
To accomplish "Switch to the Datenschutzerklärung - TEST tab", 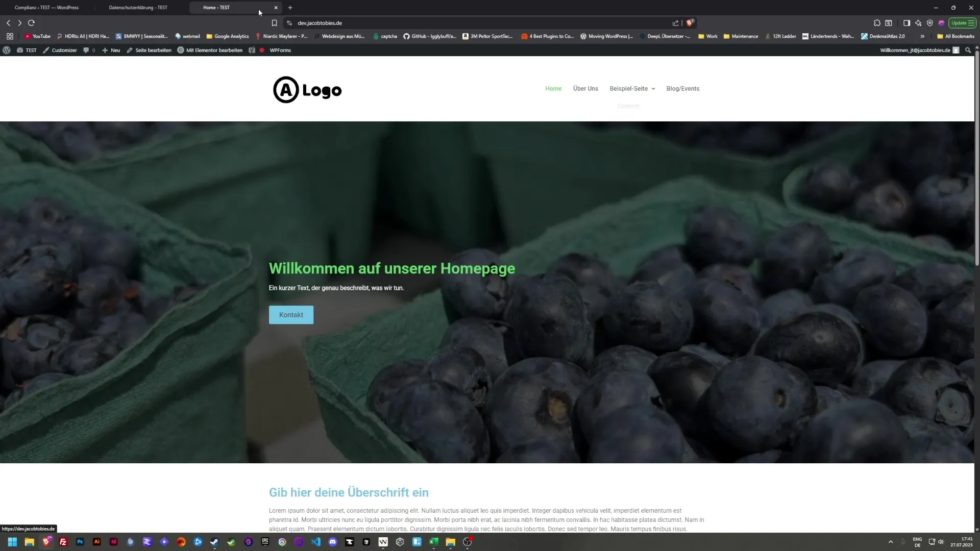I will [138, 8].
